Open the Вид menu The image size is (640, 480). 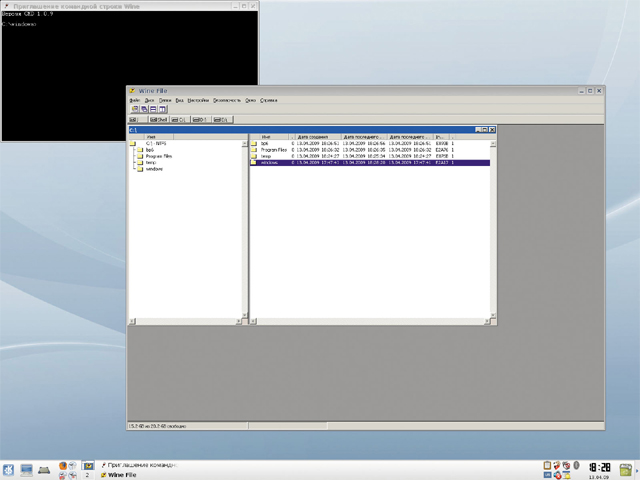point(180,100)
